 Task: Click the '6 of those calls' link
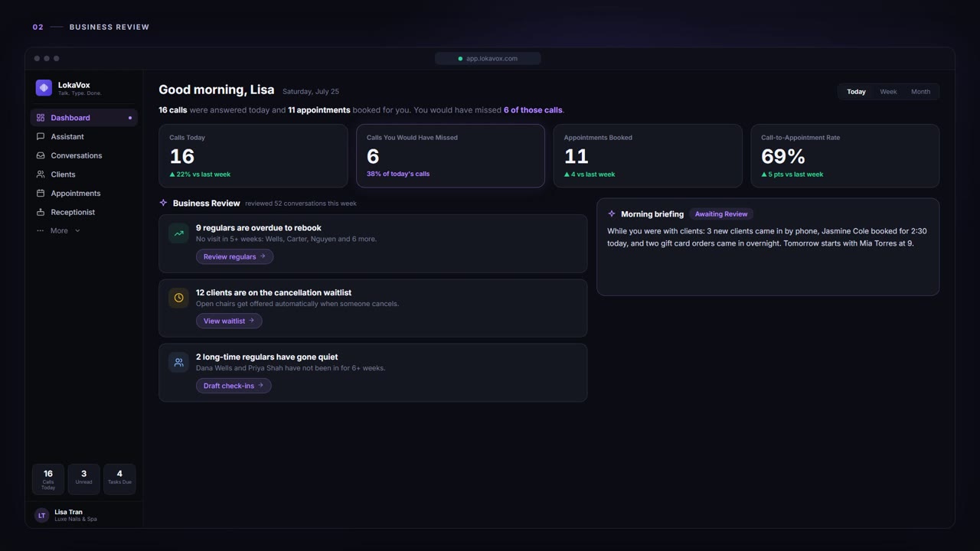point(533,110)
